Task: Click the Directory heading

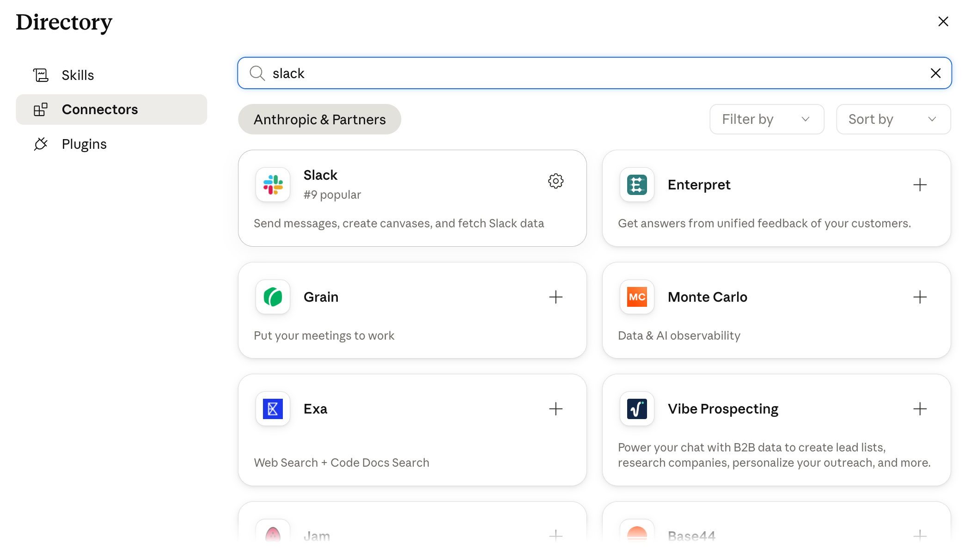Action: (x=64, y=22)
